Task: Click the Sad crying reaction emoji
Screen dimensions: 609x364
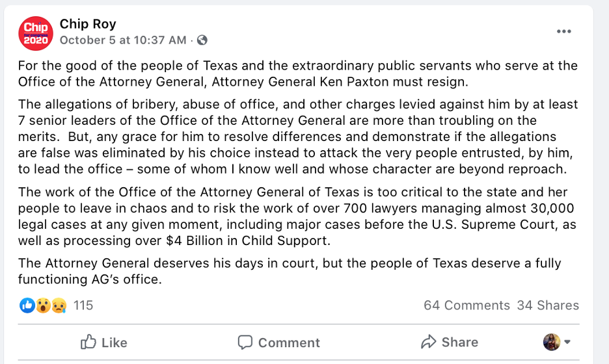Action: coord(57,305)
